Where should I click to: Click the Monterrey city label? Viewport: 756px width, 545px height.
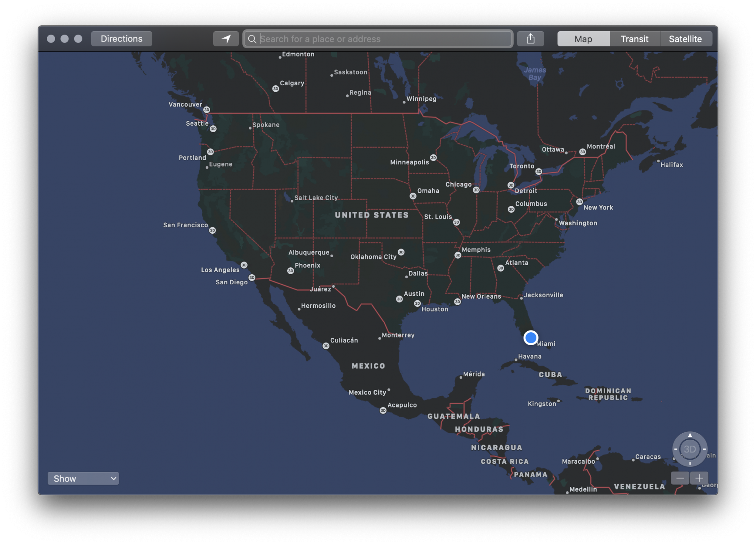pos(398,335)
